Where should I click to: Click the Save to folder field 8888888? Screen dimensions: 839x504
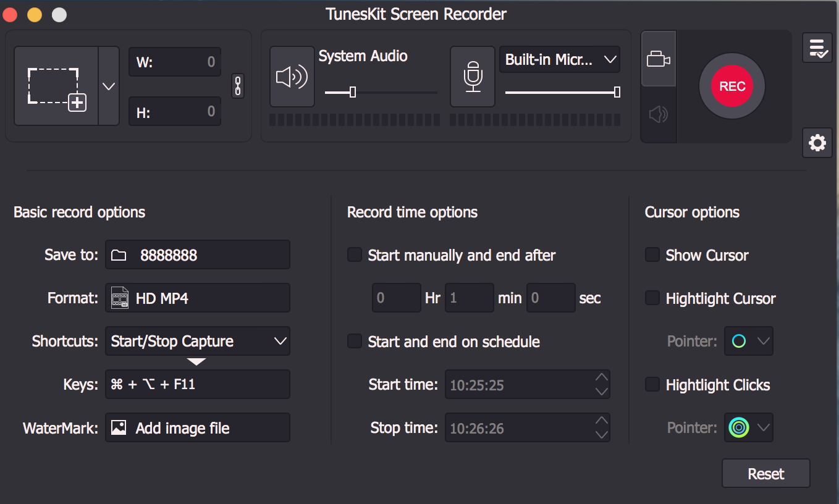(x=198, y=254)
